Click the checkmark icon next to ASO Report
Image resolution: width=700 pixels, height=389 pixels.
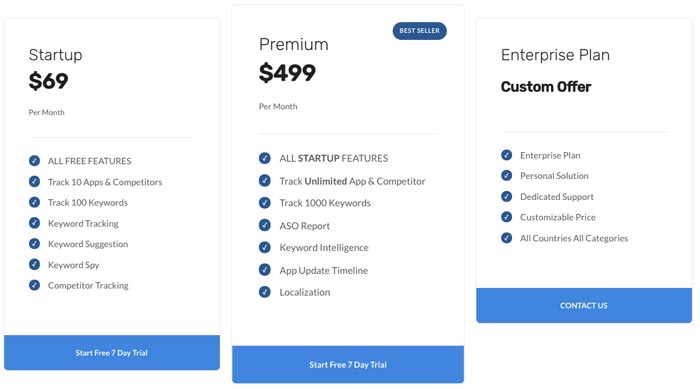point(265,225)
